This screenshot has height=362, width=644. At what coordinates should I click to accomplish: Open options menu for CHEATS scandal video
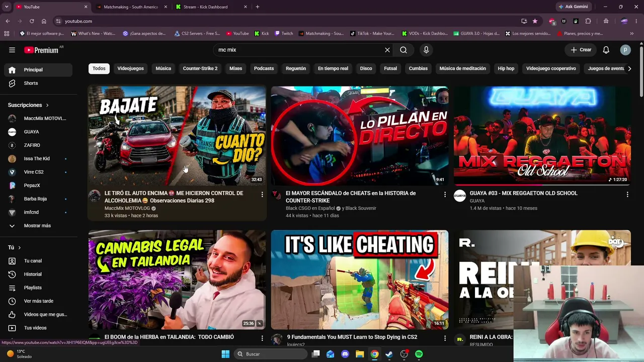click(445, 194)
